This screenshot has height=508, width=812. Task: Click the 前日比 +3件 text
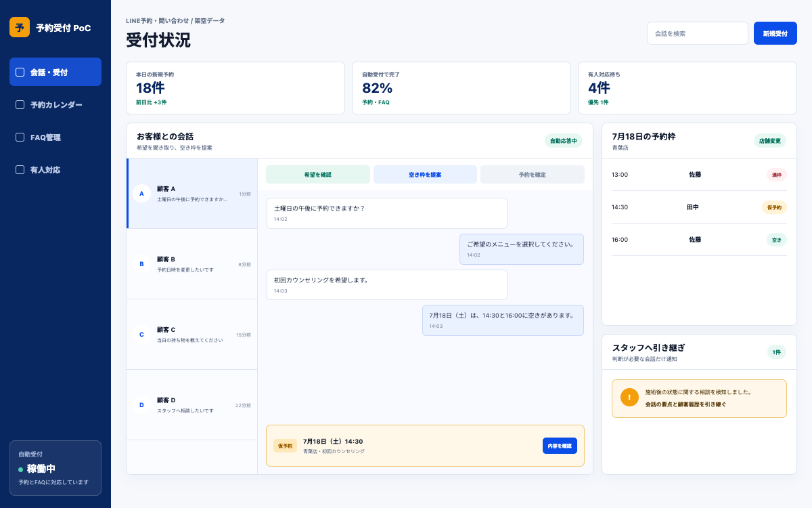coord(152,102)
